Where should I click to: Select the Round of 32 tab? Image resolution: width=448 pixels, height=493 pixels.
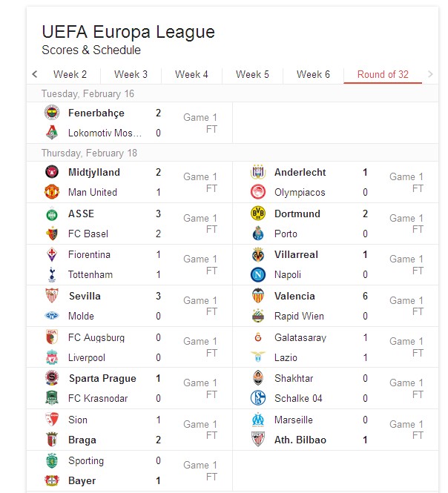point(383,74)
